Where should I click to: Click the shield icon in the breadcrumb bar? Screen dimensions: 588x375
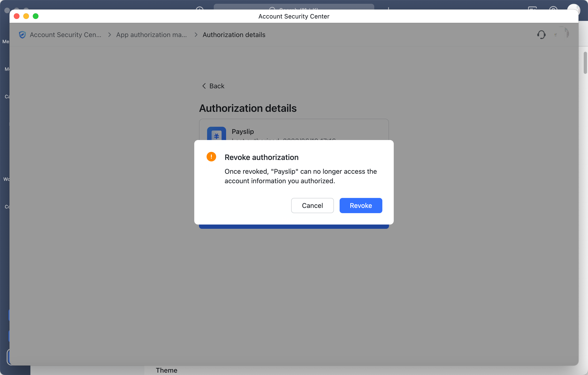click(22, 35)
